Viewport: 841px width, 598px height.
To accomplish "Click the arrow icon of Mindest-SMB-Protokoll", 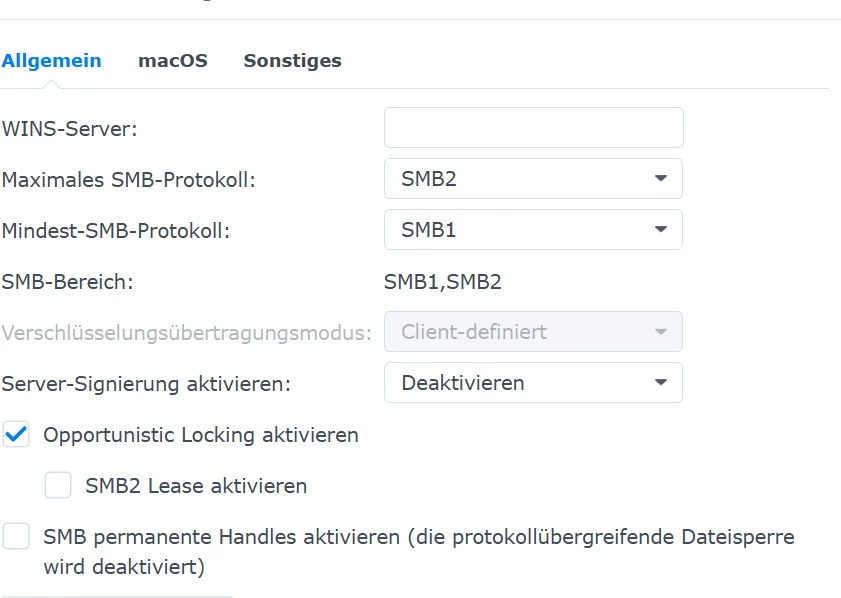I will coord(661,229).
